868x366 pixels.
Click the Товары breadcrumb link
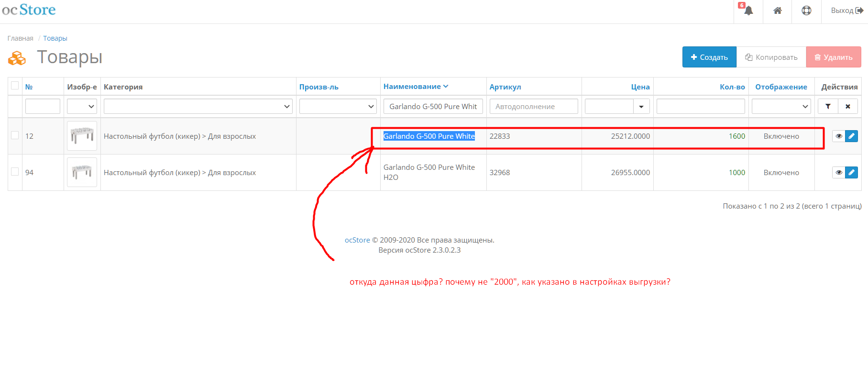click(x=55, y=38)
